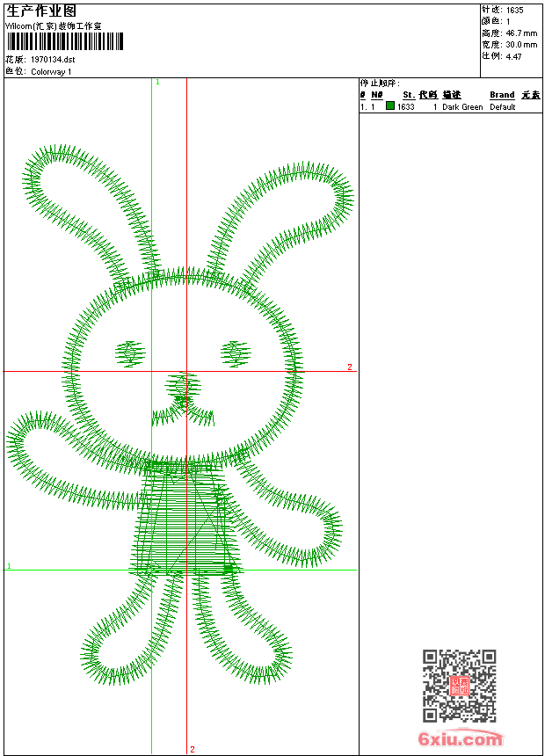Click the 生产作业图 title heading
545x756 pixels.
click(41, 11)
